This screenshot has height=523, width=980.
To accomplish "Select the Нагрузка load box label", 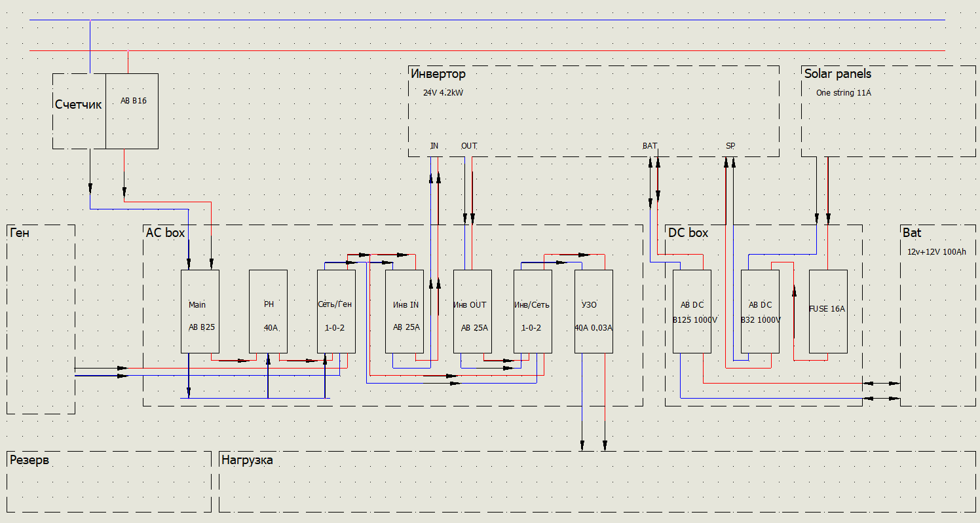I will [x=247, y=460].
